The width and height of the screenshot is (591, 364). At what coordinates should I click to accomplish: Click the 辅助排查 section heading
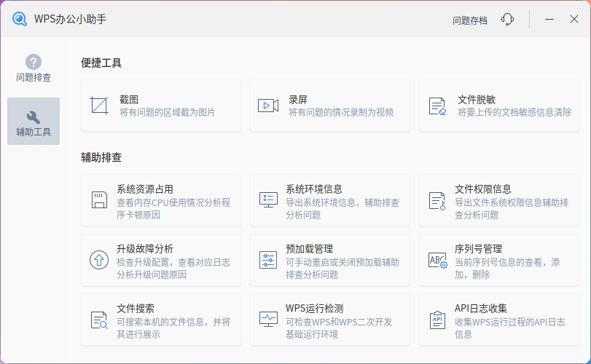[x=101, y=157]
